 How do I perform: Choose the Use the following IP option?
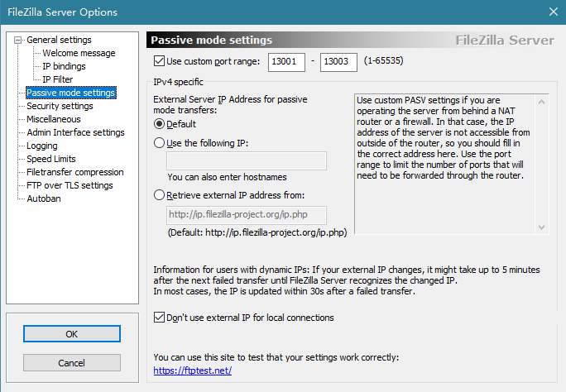coord(159,143)
